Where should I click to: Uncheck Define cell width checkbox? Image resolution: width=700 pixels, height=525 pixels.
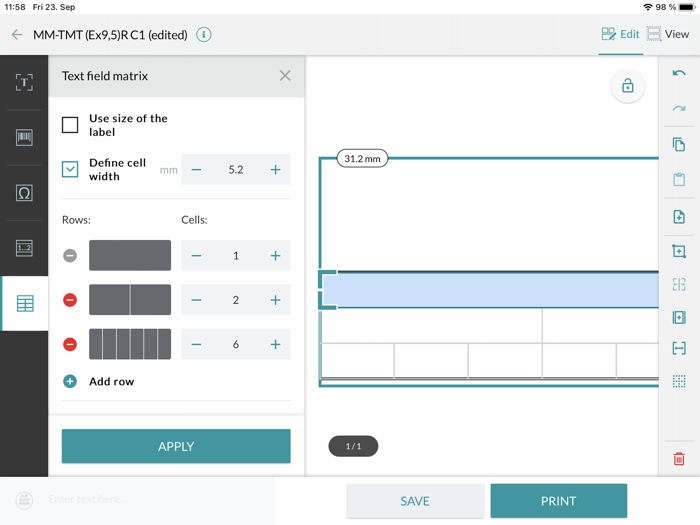point(70,169)
